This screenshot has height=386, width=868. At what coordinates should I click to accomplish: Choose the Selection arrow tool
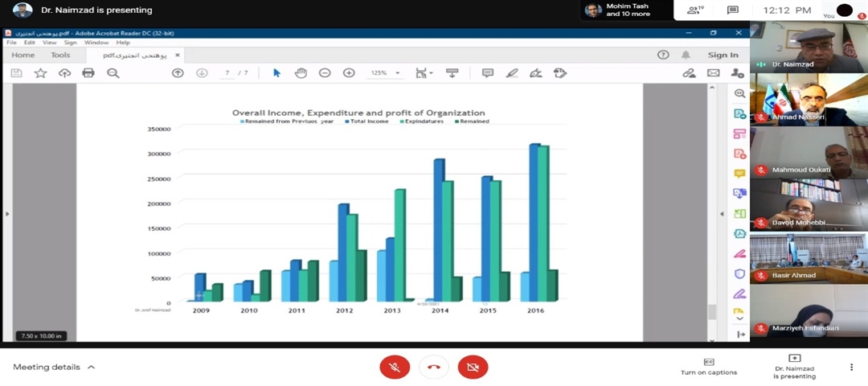click(x=276, y=72)
